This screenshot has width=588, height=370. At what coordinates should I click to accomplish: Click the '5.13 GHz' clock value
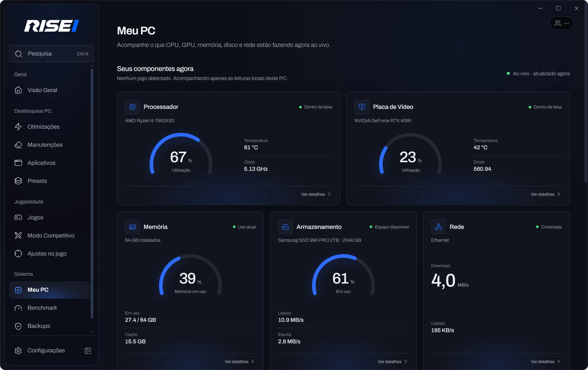tap(256, 169)
